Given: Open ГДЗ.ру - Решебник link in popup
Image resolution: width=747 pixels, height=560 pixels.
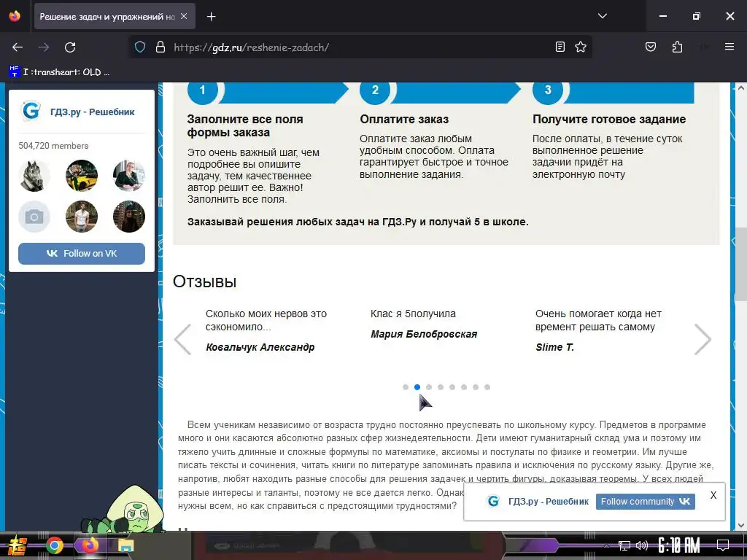Looking at the screenshot, I should click(x=549, y=502).
